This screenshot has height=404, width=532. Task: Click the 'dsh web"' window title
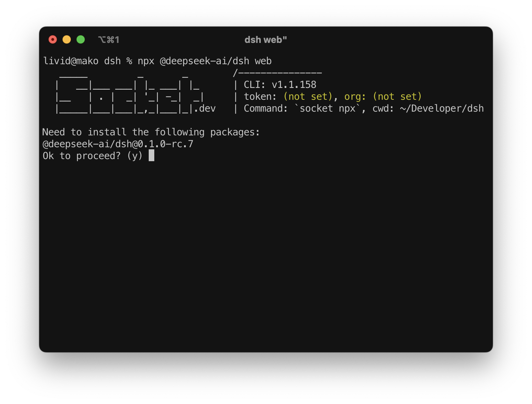click(x=266, y=40)
